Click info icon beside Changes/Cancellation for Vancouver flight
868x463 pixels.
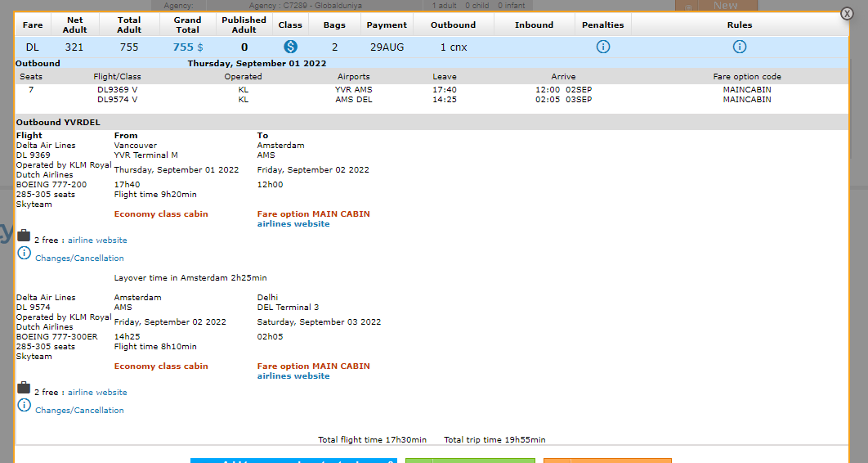coord(24,254)
